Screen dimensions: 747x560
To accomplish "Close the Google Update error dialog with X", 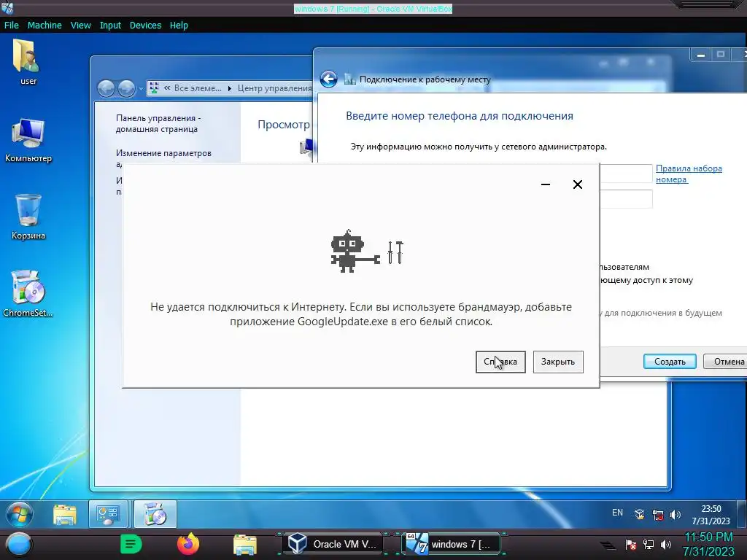I will (578, 184).
